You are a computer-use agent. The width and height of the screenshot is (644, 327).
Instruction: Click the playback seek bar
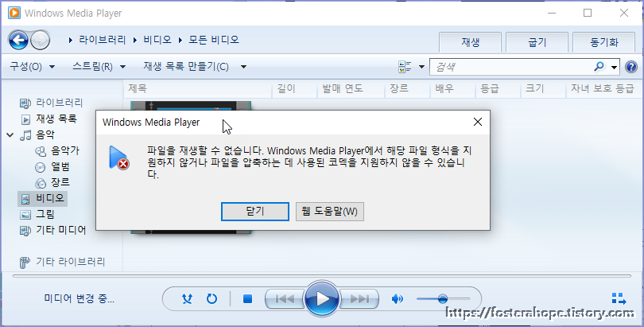pos(322,276)
